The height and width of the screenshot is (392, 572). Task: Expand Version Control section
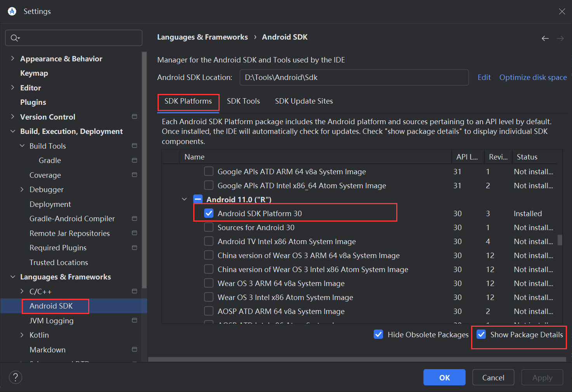click(13, 116)
